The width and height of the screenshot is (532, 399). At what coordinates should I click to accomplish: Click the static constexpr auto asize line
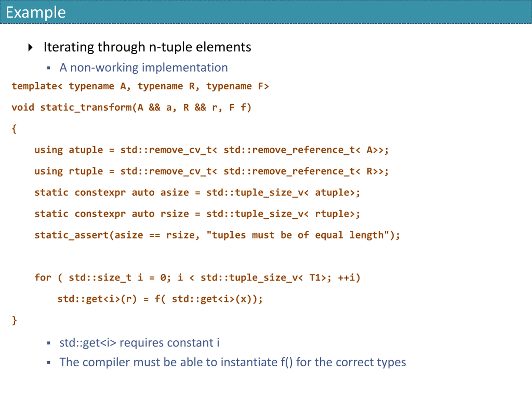tap(197, 193)
